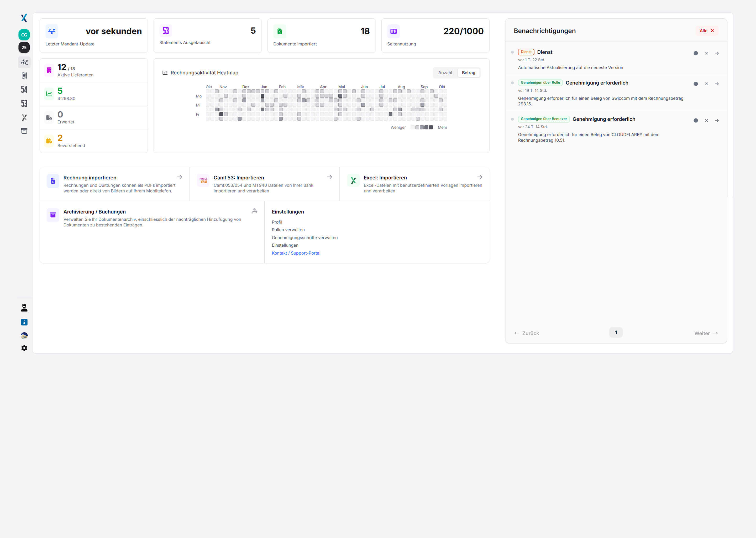Open CLOUDFLARE approval notification via arrow

pyautogui.click(x=717, y=121)
